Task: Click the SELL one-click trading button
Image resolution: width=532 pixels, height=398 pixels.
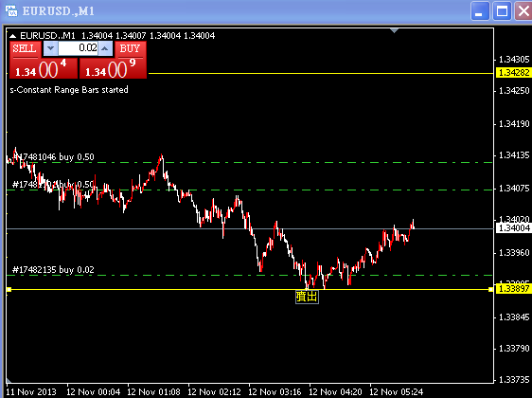Action: pos(26,49)
